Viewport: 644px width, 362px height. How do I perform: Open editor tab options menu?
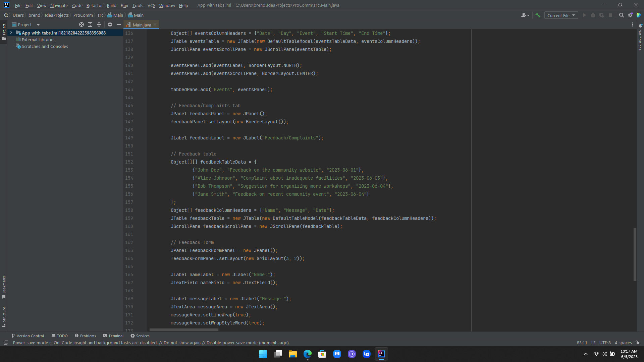[x=633, y=24]
